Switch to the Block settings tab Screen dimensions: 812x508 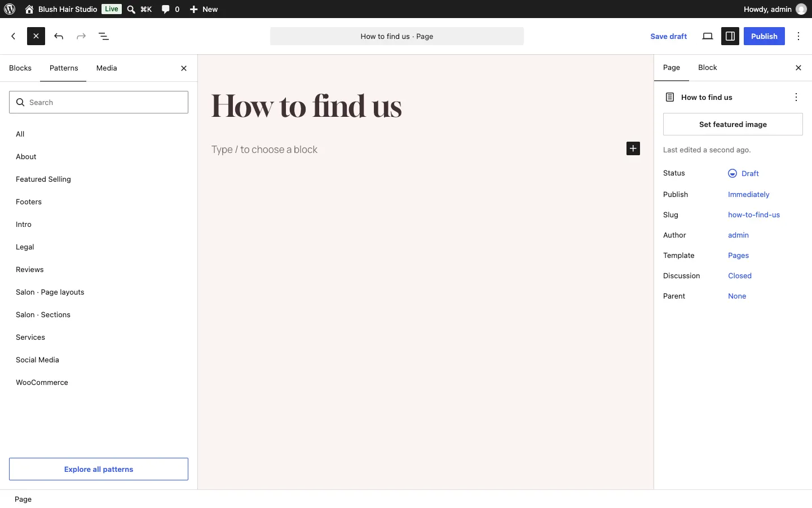708,68
